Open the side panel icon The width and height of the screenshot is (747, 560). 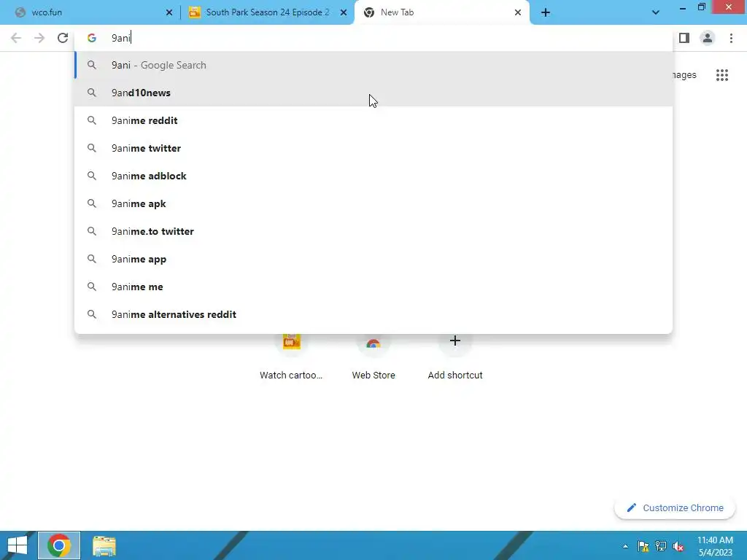(x=684, y=38)
